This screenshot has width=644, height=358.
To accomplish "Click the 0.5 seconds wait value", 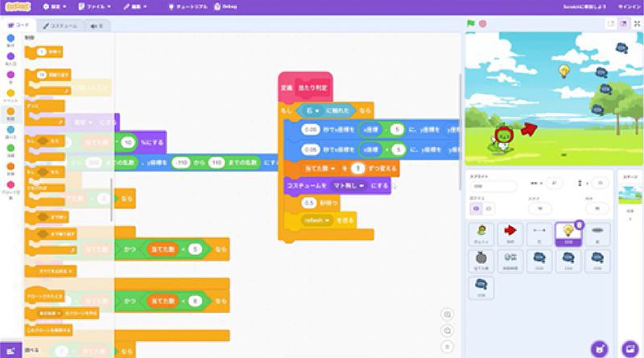I will click(x=309, y=203).
